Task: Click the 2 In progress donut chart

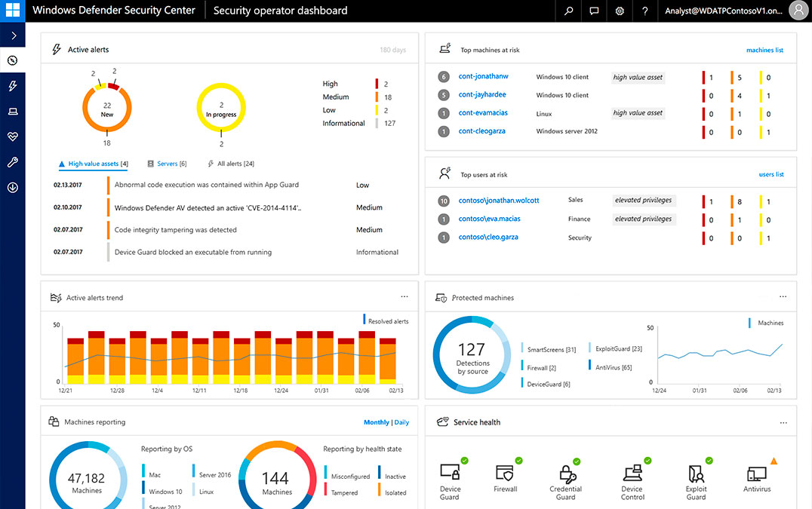Action: click(221, 109)
